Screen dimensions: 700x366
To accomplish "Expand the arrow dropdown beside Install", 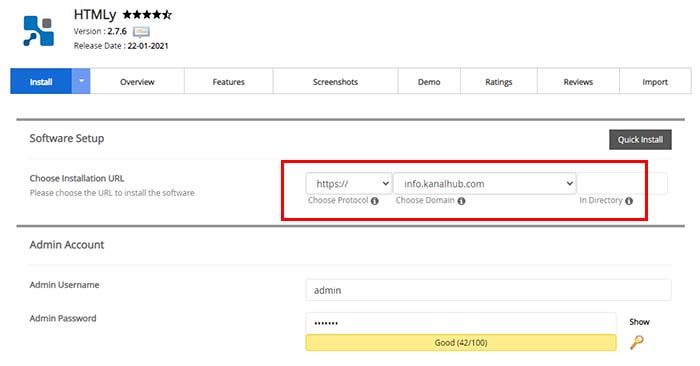I will tap(81, 81).
